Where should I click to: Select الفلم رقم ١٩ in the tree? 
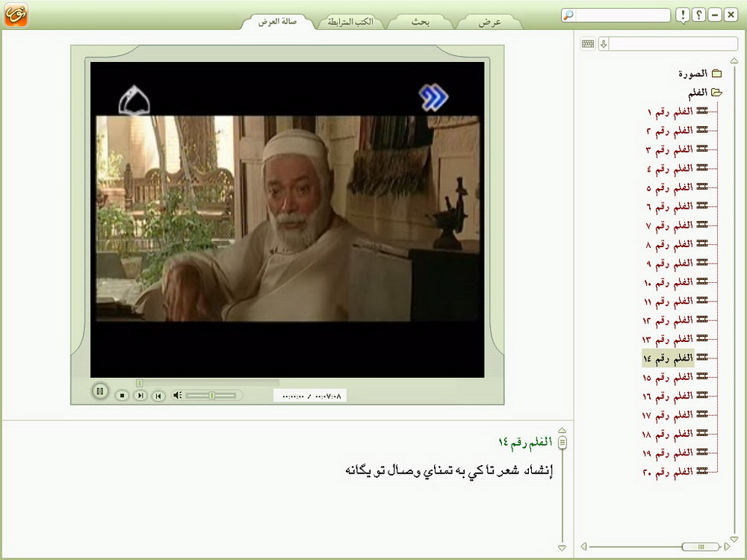(x=668, y=453)
